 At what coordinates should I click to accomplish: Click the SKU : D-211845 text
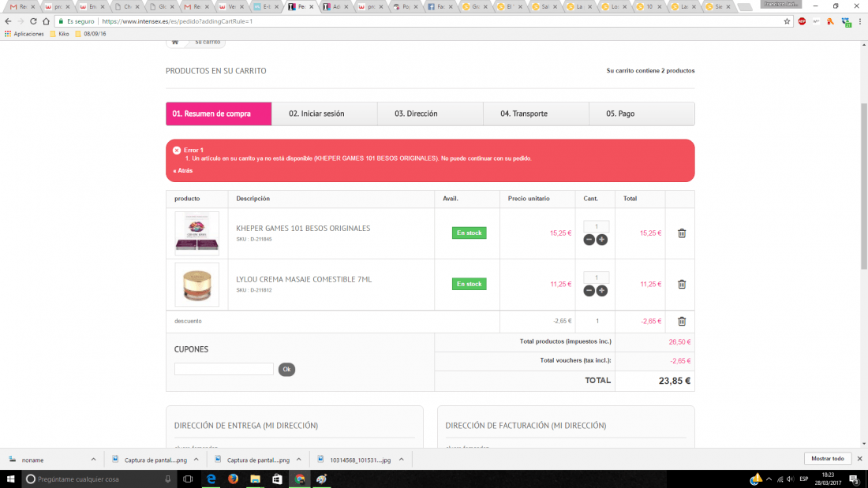coord(253,239)
